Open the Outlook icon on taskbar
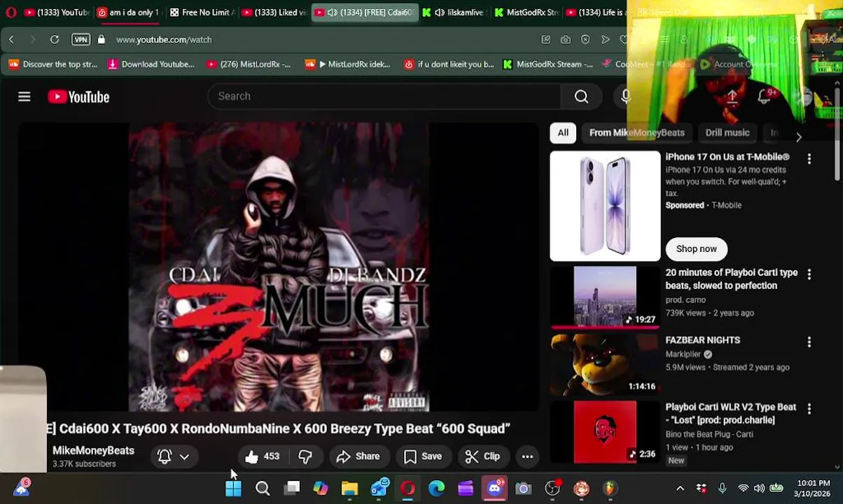This screenshot has height=504, width=843. [x=379, y=489]
